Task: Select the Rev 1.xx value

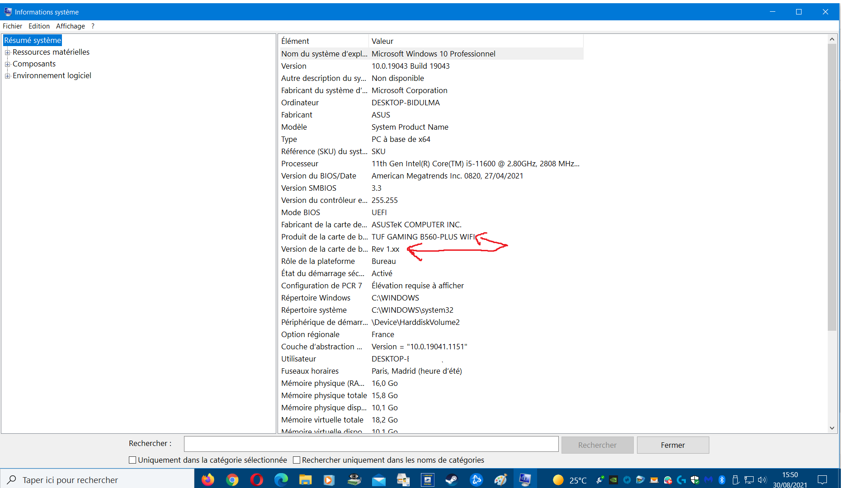Action: point(385,249)
